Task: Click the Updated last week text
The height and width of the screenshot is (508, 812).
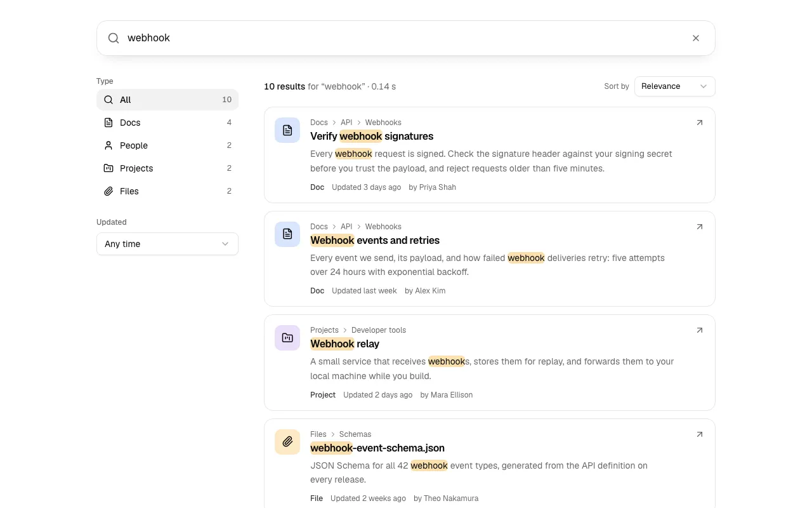Action: [x=364, y=291]
